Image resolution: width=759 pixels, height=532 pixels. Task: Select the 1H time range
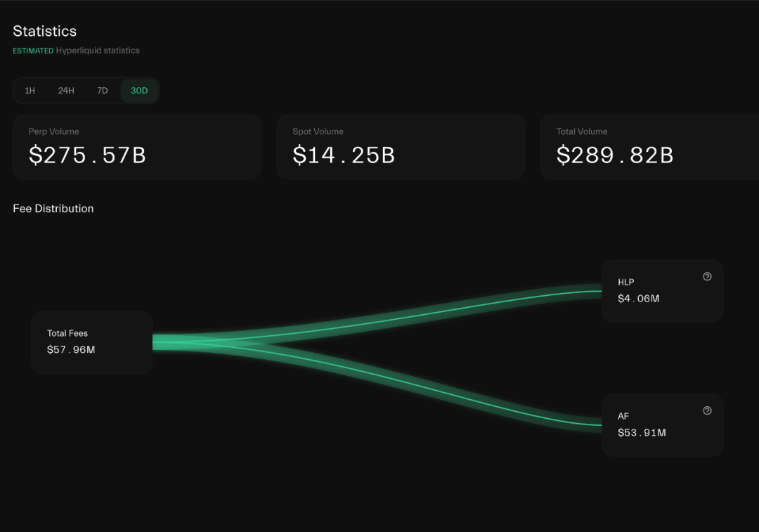click(x=30, y=91)
